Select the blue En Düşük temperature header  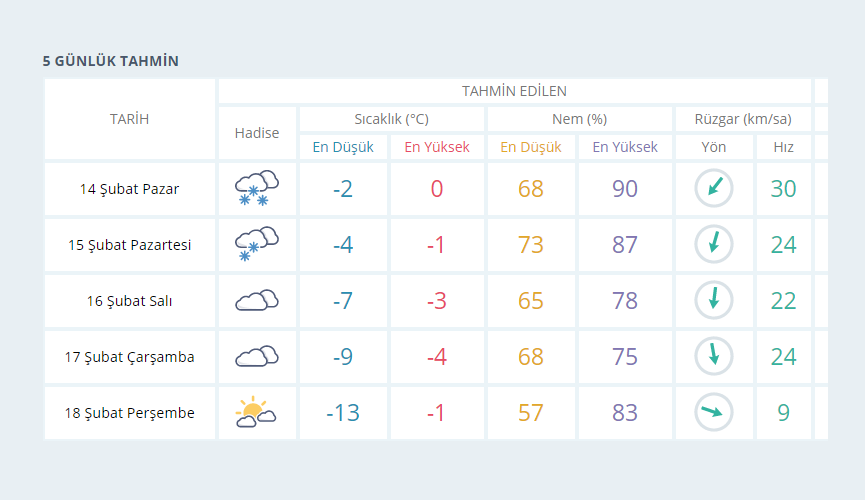[343, 147]
